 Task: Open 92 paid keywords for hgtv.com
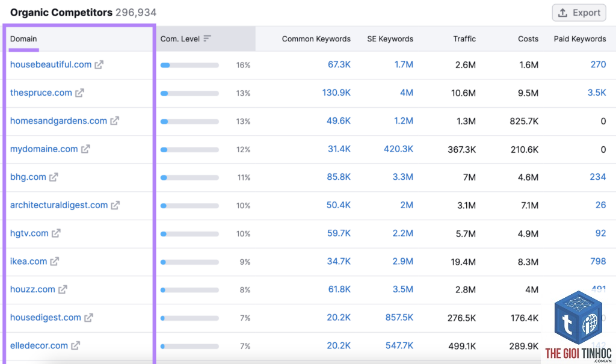[x=601, y=233]
